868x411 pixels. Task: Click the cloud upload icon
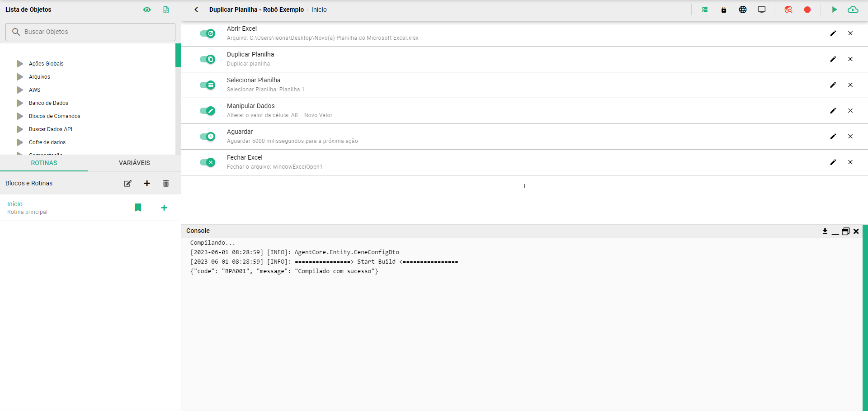click(x=853, y=9)
